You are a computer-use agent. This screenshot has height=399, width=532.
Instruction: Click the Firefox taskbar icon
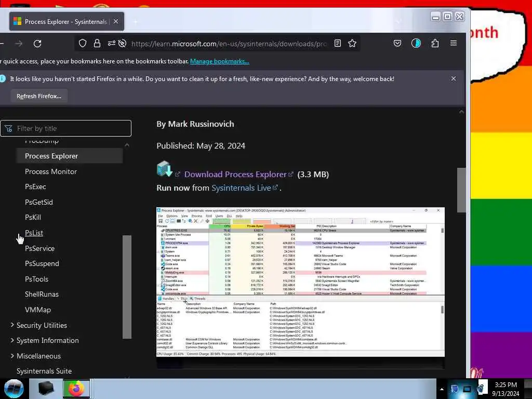tap(76, 389)
